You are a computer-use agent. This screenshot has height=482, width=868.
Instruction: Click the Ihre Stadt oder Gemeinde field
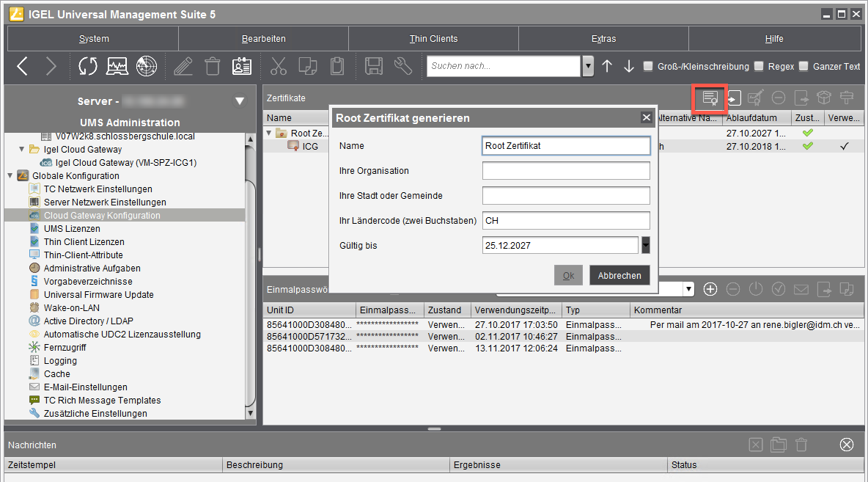point(566,196)
